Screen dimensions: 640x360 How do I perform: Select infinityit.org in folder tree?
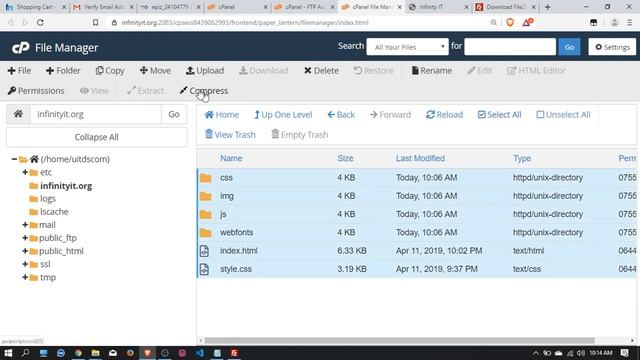click(66, 186)
